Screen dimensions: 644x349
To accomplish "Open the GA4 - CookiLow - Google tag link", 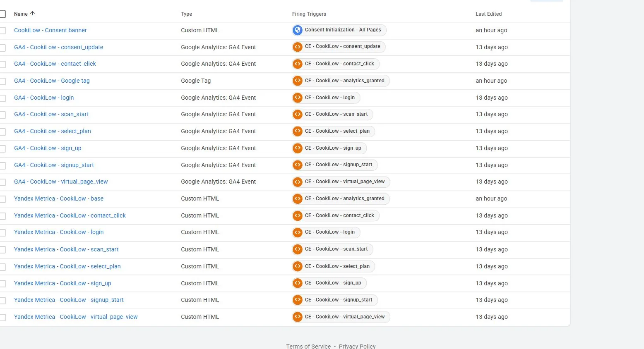I will [x=52, y=81].
